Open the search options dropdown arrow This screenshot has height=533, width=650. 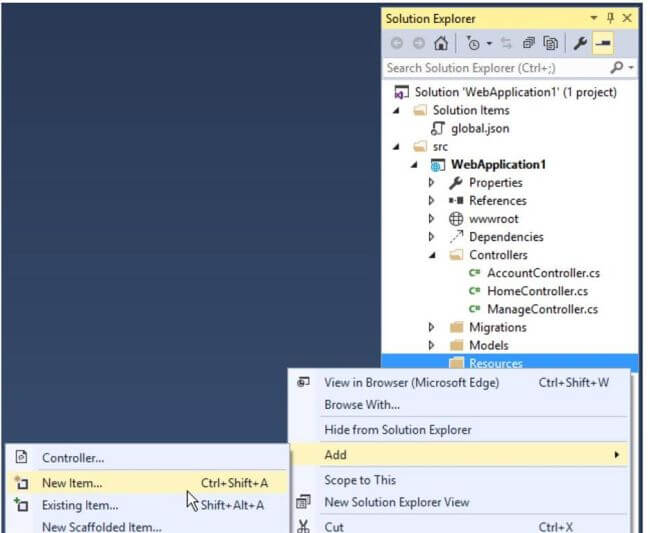631,67
